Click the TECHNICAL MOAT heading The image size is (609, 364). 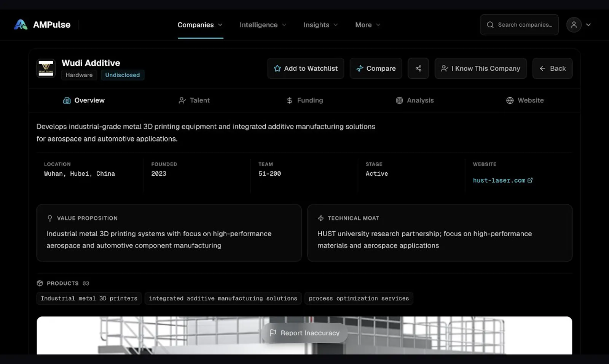(x=354, y=218)
